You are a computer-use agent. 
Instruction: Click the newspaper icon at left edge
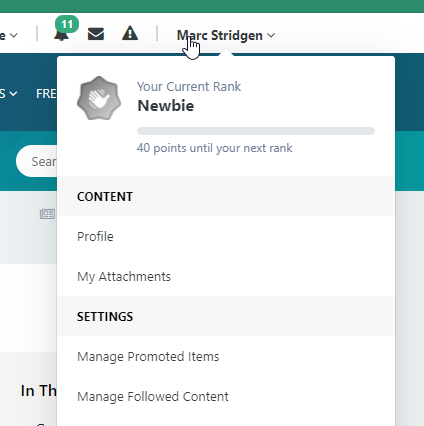click(x=47, y=214)
